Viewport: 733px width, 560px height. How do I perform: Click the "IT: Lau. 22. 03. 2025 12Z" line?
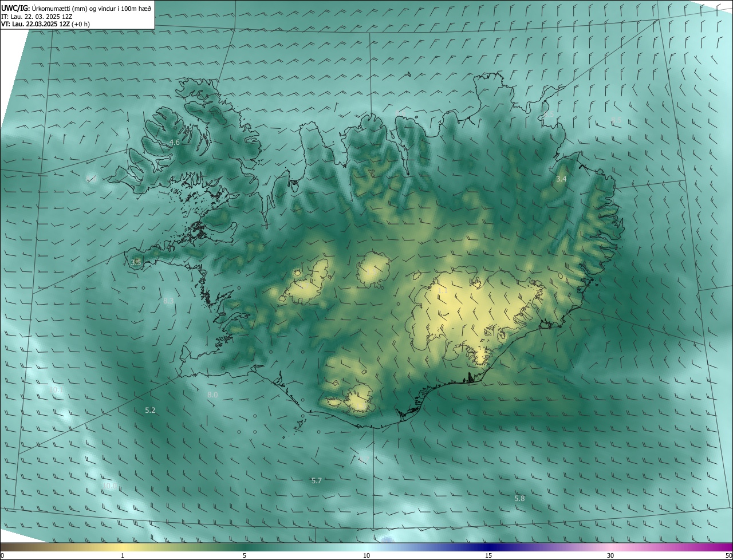click(37, 17)
